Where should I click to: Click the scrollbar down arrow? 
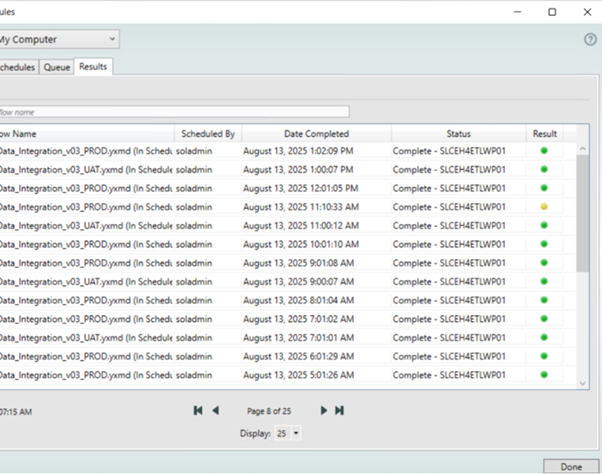(x=582, y=383)
